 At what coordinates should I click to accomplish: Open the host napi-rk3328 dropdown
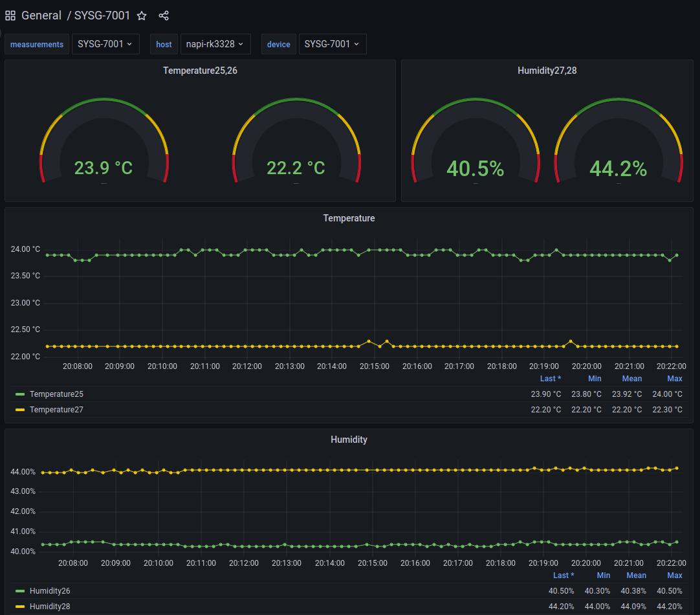click(214, 44)
